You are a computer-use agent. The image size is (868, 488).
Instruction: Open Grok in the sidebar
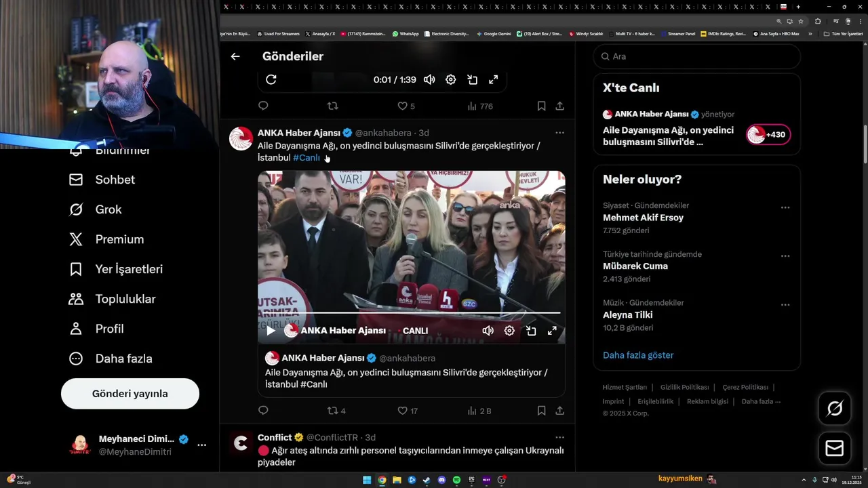pyautogui.click(x=95, y=209)
